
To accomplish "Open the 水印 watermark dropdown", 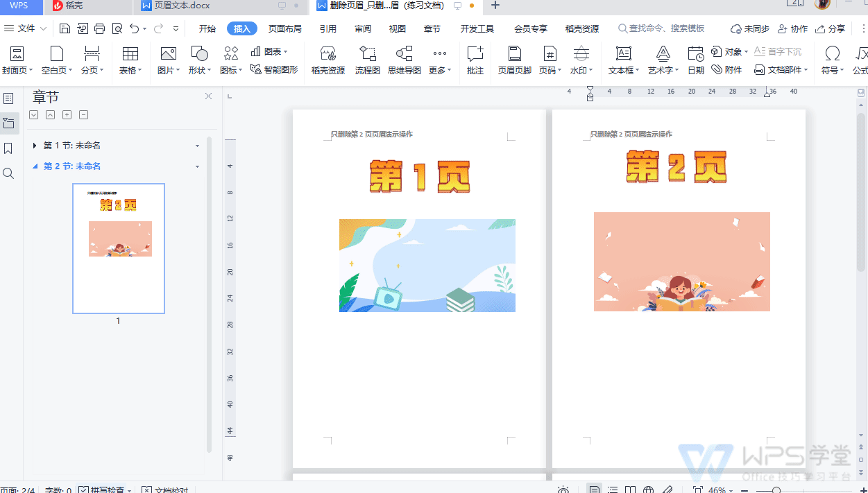I will pos(581,60).
